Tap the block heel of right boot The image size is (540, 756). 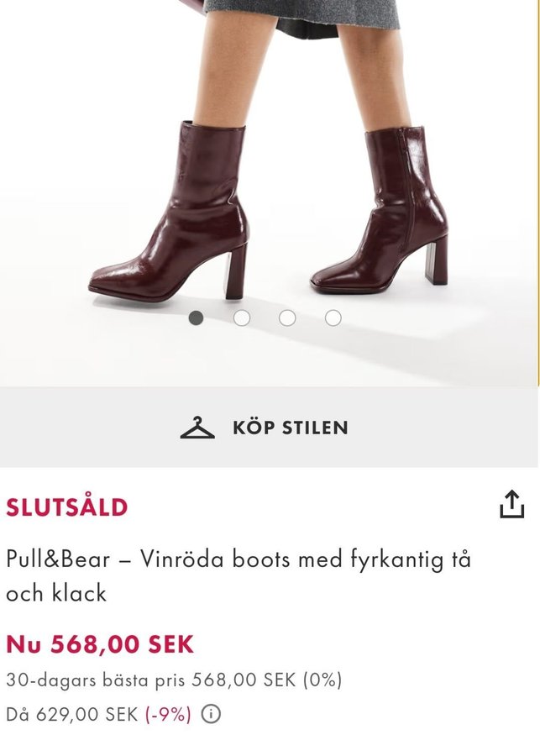(x=438, y=259)
